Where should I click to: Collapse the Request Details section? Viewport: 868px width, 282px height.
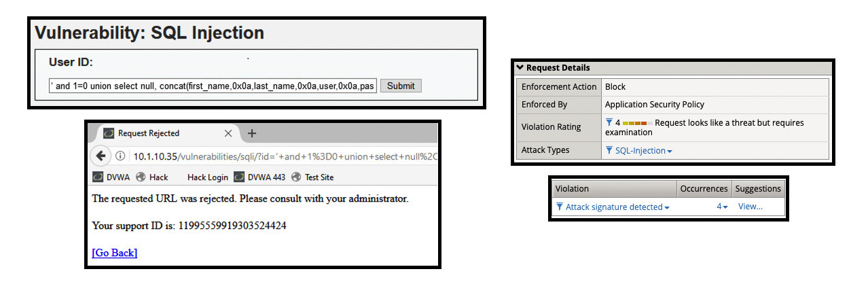(x=520, y=68)
